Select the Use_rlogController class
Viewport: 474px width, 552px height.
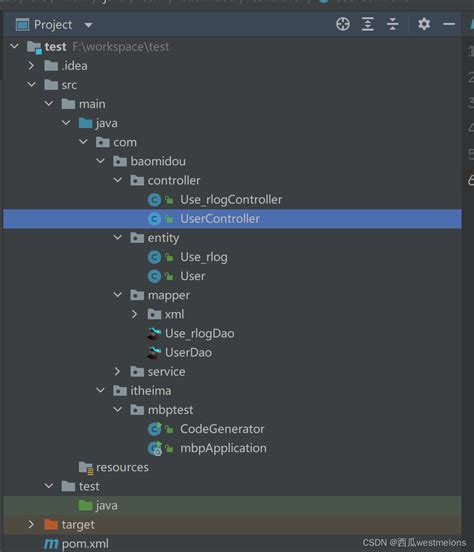(x=231, y=200)
